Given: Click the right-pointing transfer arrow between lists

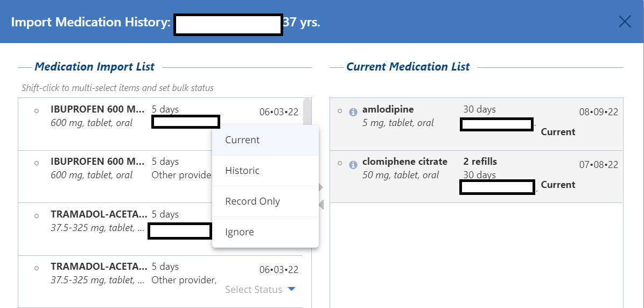Looking at the screenshot, I should pos(321,187).
